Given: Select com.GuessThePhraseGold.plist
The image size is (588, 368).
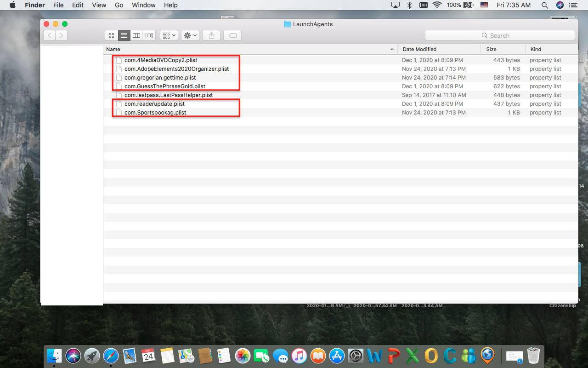Looking at the screenshot, I should pos(165,86).
